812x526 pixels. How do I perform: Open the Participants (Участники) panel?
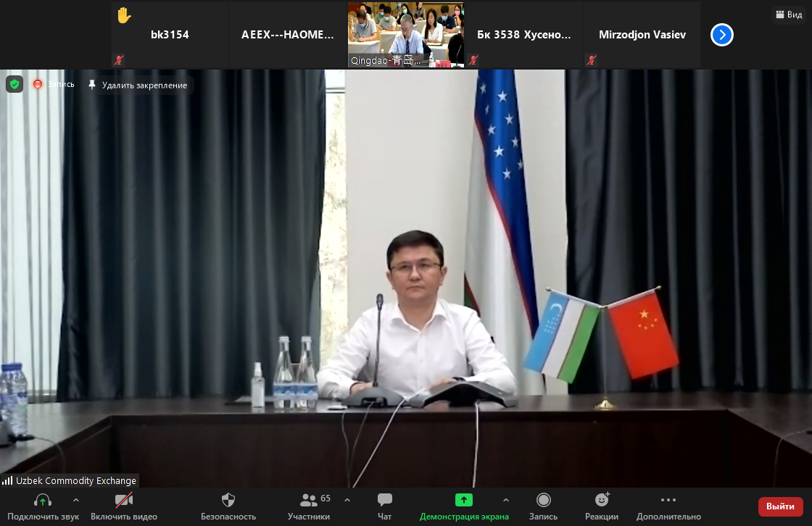coord(310,501)
